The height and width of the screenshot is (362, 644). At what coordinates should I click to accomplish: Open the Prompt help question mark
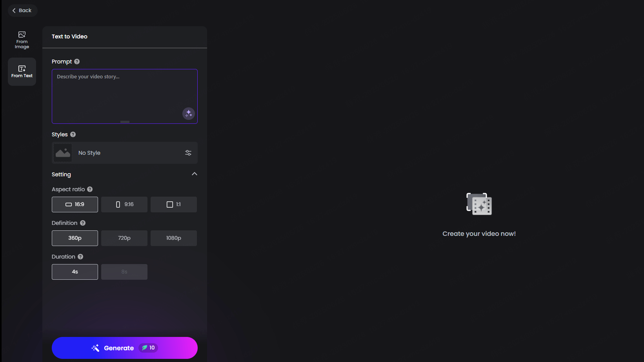77,62
